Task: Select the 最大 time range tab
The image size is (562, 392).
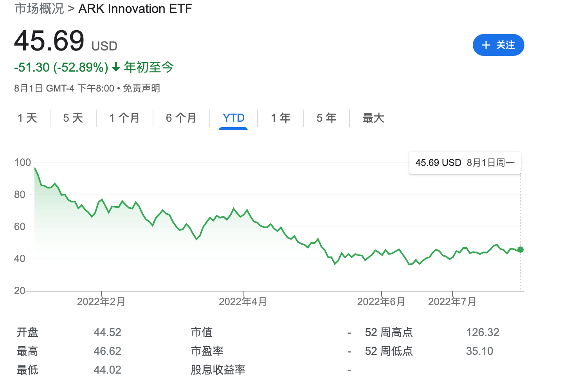Action: pyautogui.click(x=373, y=118)
